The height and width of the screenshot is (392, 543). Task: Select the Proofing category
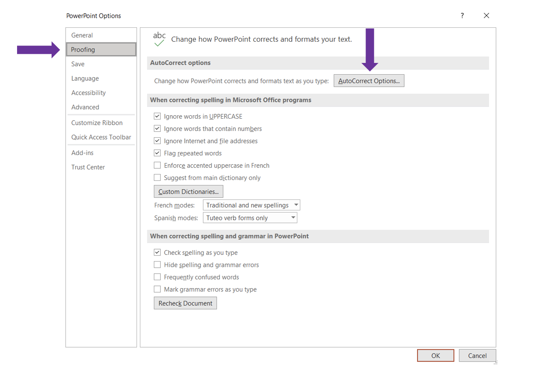click(101, 50)
